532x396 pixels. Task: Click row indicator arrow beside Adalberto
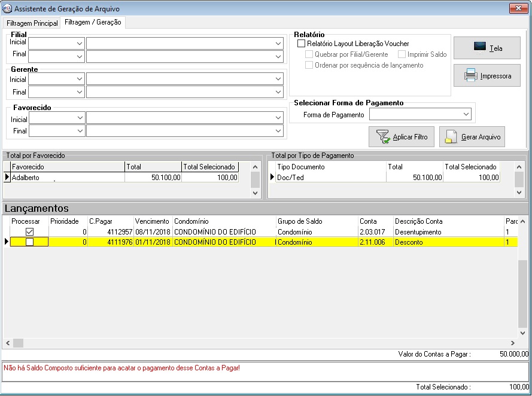7,177
